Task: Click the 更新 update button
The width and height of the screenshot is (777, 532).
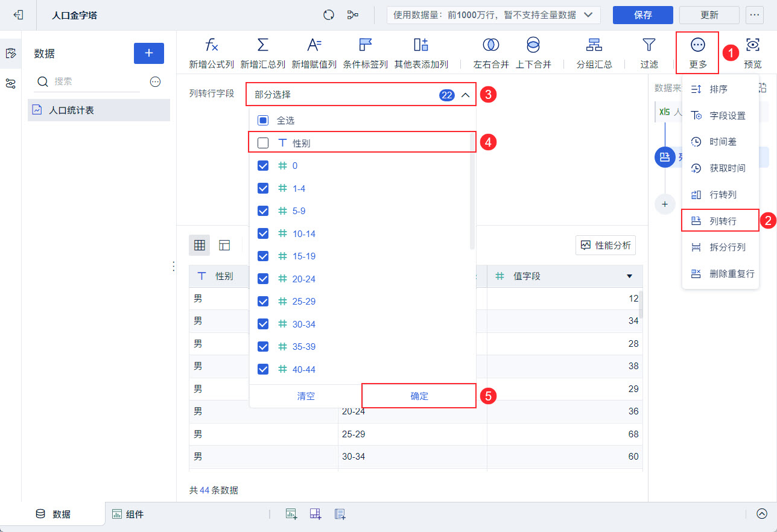Action: tap(709, 15)
